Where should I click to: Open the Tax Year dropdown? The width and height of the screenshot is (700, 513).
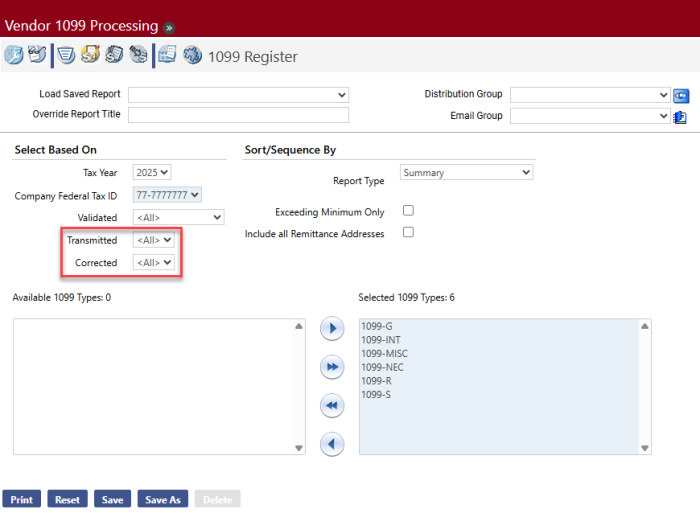coord(152,173)
